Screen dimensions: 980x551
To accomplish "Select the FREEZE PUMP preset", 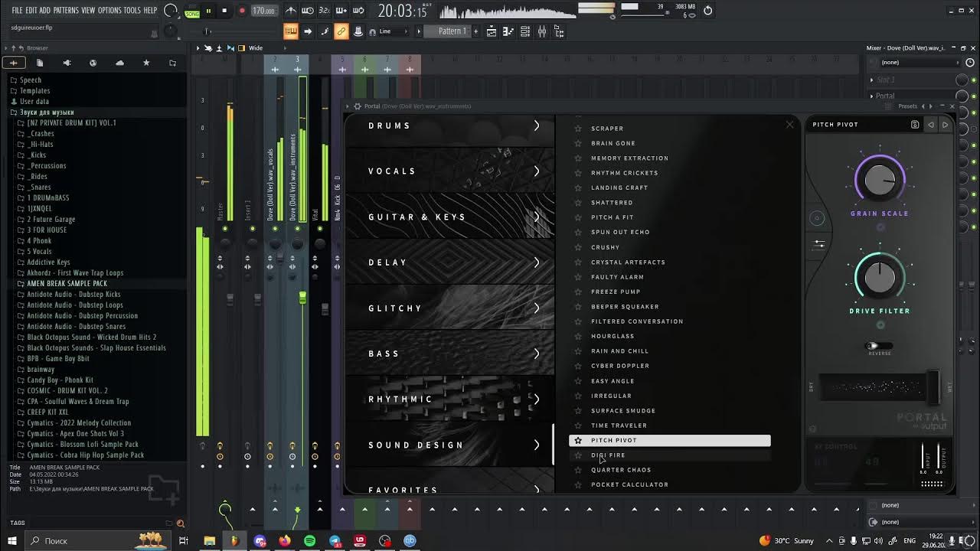I will click(616, 292).
